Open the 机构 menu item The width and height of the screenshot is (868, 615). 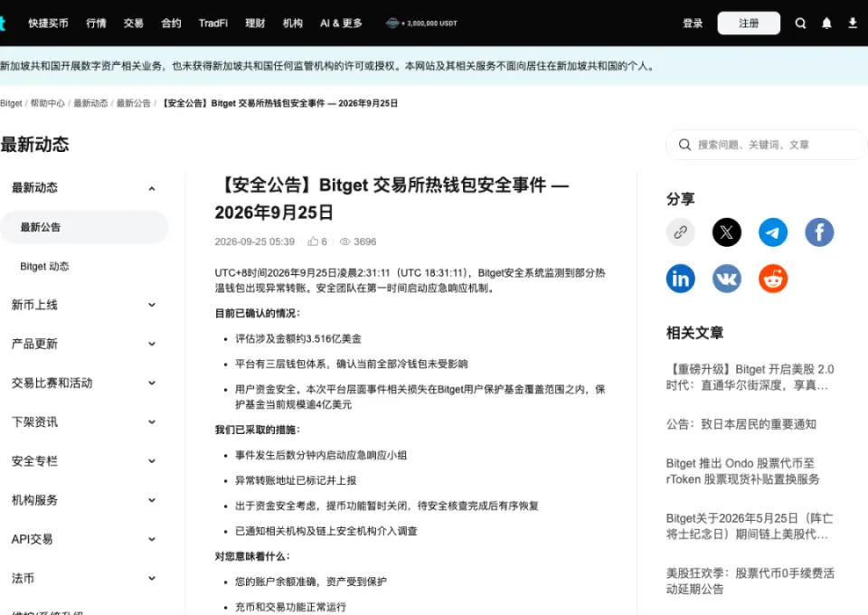point(292,24)
